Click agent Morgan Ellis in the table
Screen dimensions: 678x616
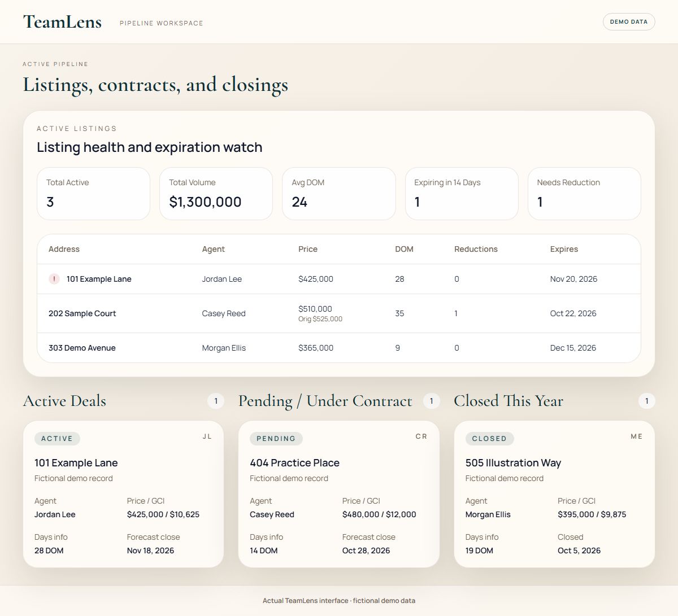[224, 348]
